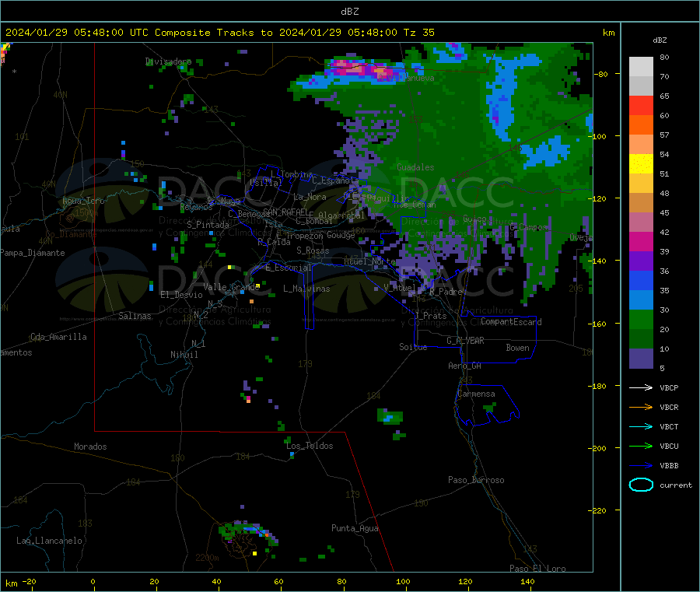Click the J_Prats location label

point(431,316)
